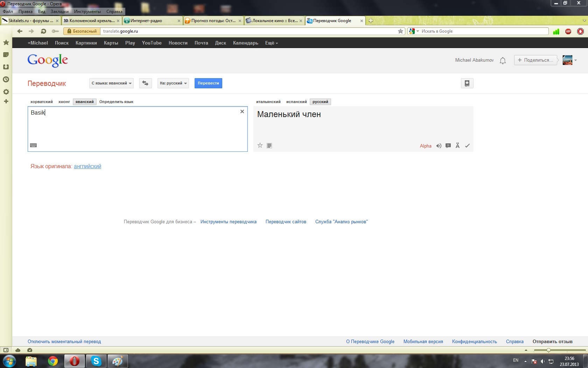
Task: Go back using the browser back arrow
Action: pos(20,31)
